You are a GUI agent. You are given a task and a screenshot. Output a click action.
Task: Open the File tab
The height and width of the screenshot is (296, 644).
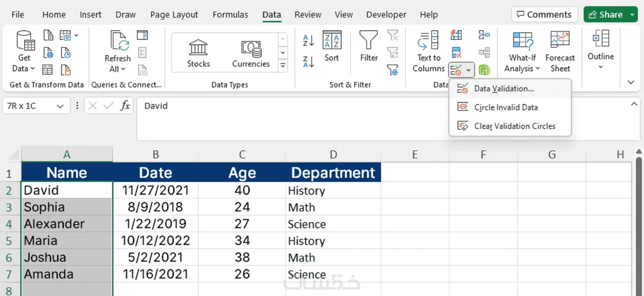tap(18, 14)
